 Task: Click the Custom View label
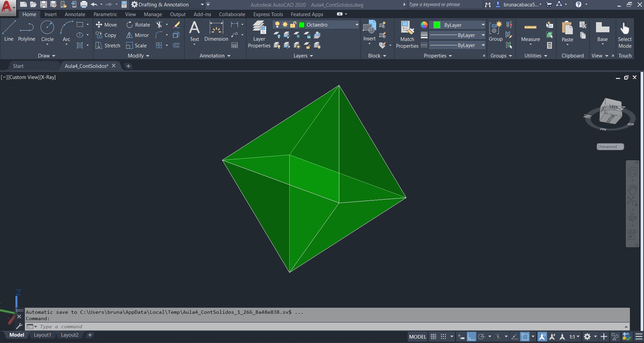point(24,77)
